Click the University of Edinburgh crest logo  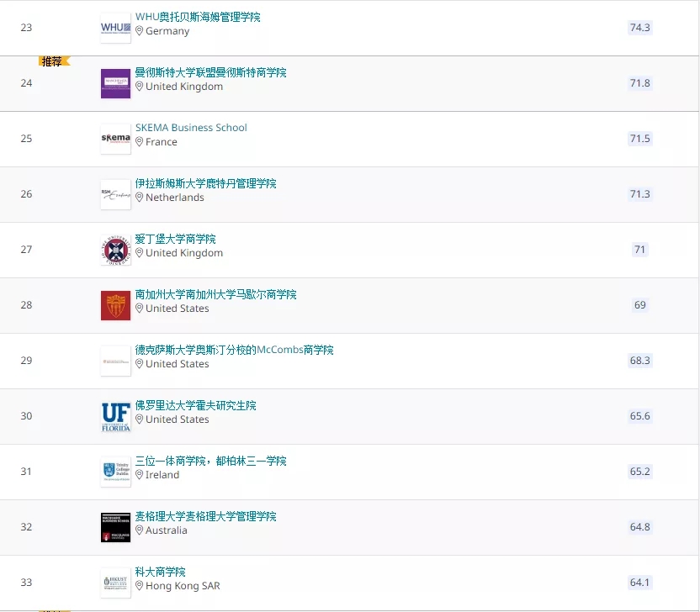pos(115,250)
